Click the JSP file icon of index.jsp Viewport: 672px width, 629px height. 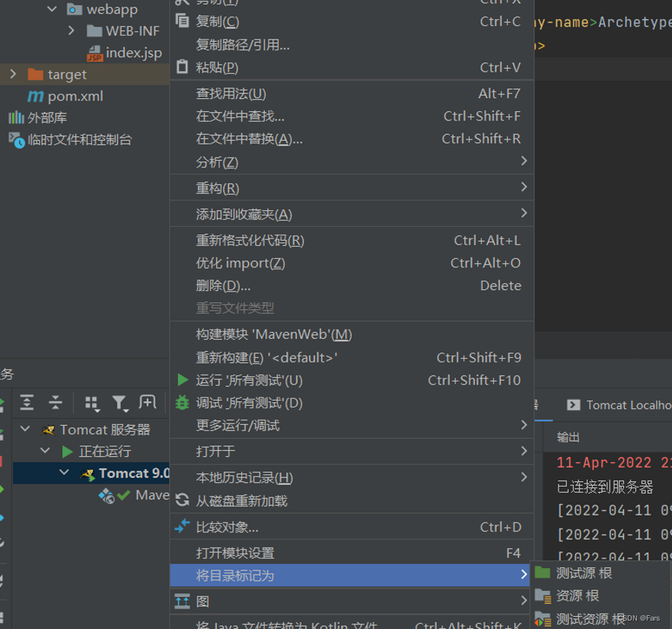(94, 53)
